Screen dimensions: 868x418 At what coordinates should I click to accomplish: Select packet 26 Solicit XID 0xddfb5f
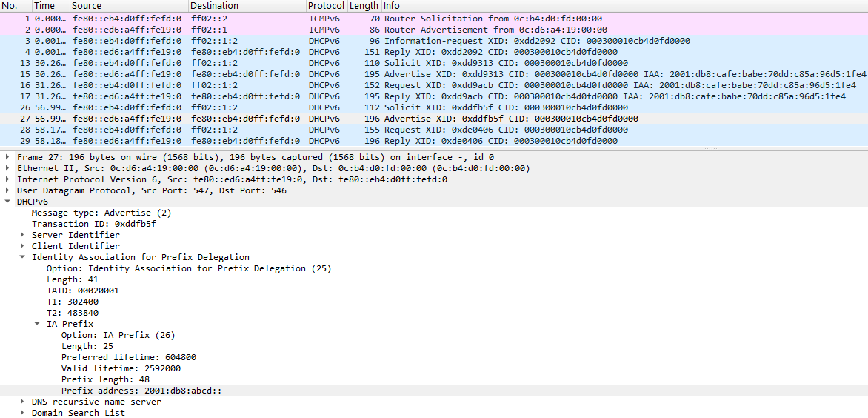click(x=434, y=107)
